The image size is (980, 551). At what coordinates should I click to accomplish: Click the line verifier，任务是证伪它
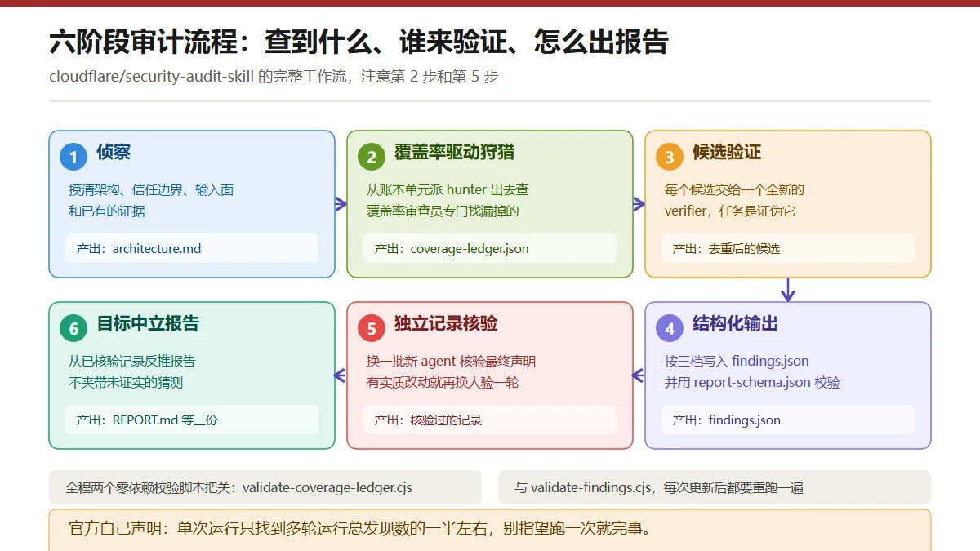729,211
